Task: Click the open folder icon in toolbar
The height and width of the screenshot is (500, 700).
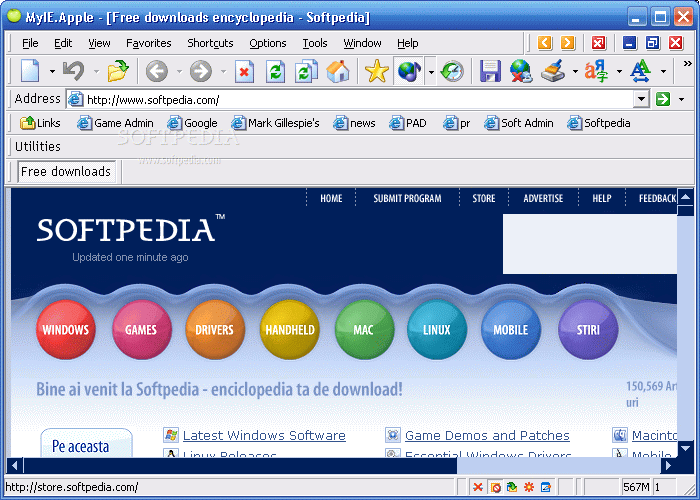Action: pos(118,71)
